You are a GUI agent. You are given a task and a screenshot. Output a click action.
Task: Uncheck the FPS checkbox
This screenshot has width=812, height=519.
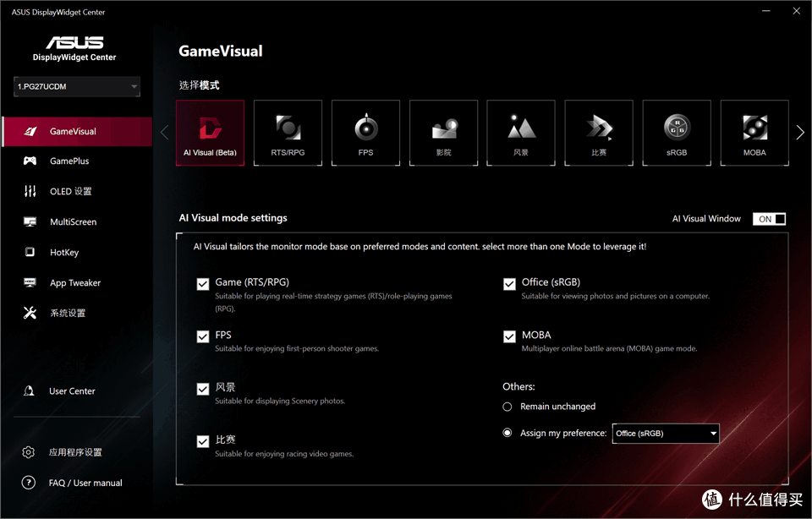tap(203, 337)
